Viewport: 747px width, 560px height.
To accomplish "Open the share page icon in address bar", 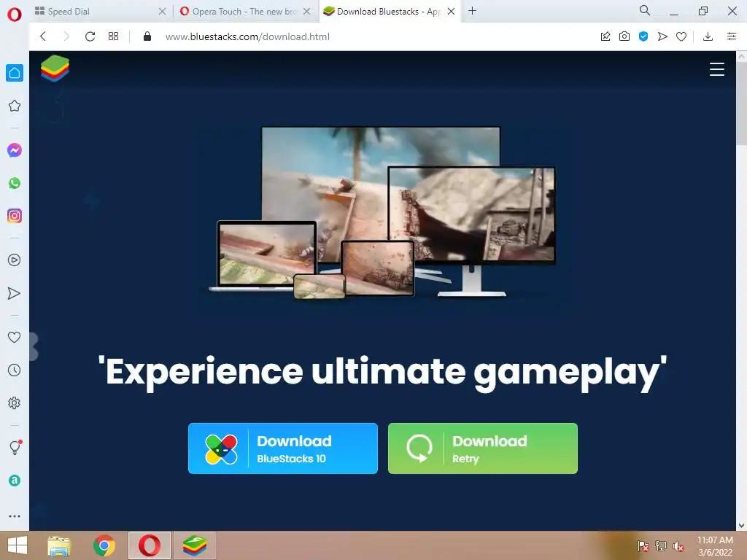I will [605, 36].
